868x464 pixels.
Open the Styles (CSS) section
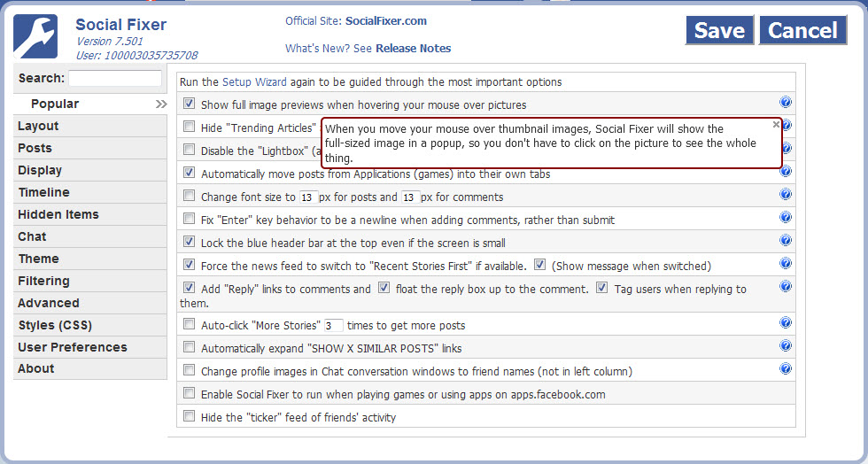pos(55,325)
